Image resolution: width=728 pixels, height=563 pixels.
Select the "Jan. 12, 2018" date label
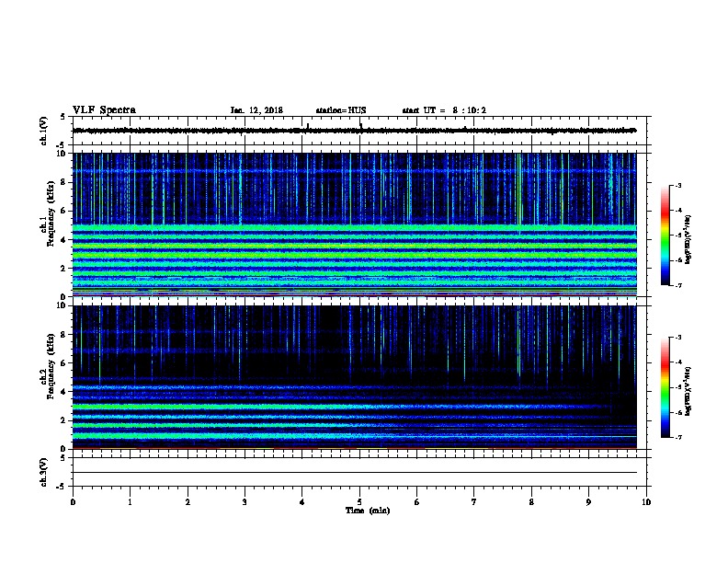pos(256,110)
